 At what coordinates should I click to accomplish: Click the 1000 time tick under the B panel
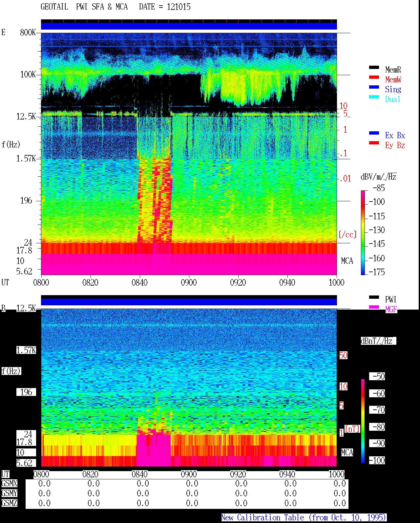tap(336, 474)
